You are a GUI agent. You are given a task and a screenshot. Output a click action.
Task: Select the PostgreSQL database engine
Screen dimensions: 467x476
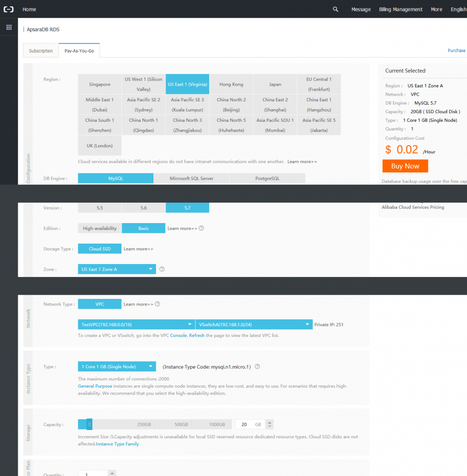click(x=267, y=178)
